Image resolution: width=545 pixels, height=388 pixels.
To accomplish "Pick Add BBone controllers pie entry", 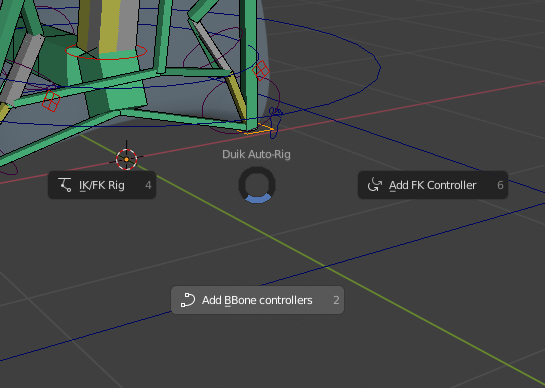I will (257, 300).
